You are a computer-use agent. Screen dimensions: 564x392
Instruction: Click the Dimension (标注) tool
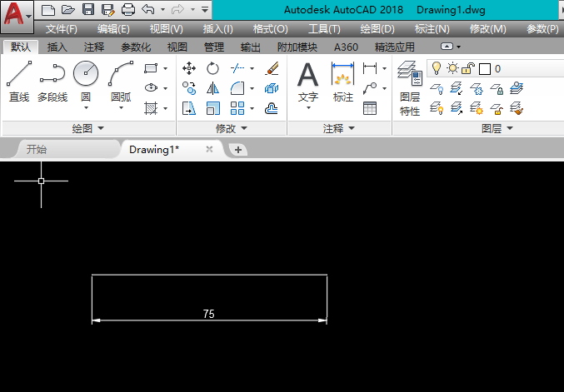342,82
